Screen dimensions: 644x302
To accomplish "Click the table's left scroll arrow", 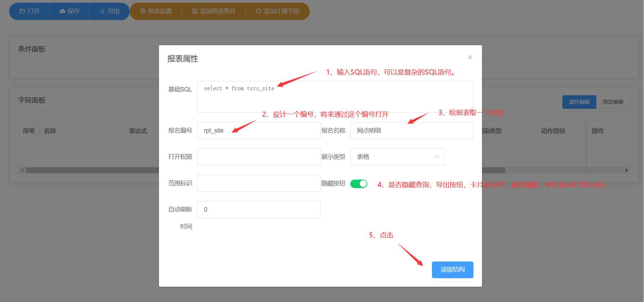I will tap(22, 170).
